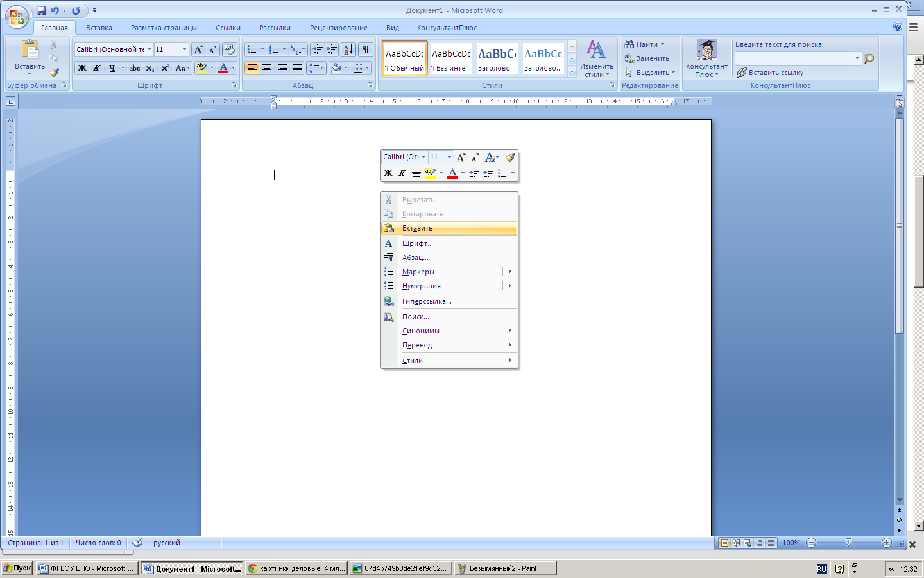The image size is (924, 578).
Task: Open КонсультантПлюс search field dropdown
Action: 857,58
